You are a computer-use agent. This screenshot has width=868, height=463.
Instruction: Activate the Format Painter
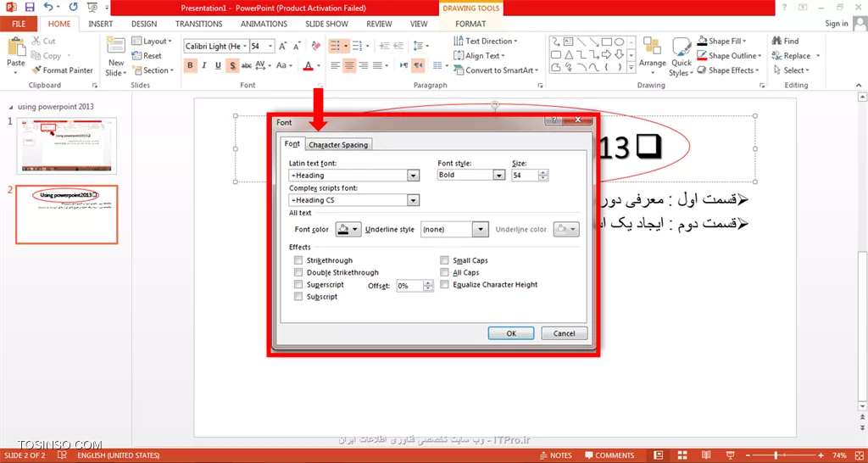[62, 70]
